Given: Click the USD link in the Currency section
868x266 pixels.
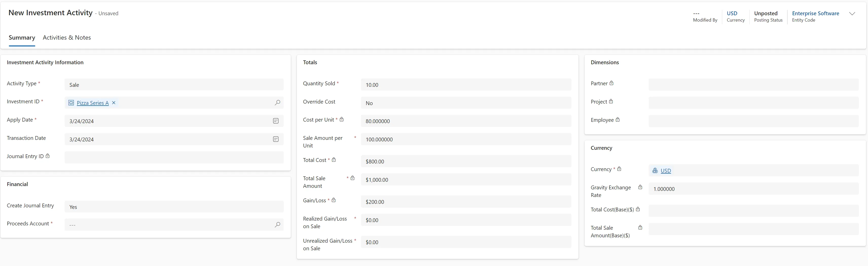Looking at the screenshot, I should click(x=665, y=171).
